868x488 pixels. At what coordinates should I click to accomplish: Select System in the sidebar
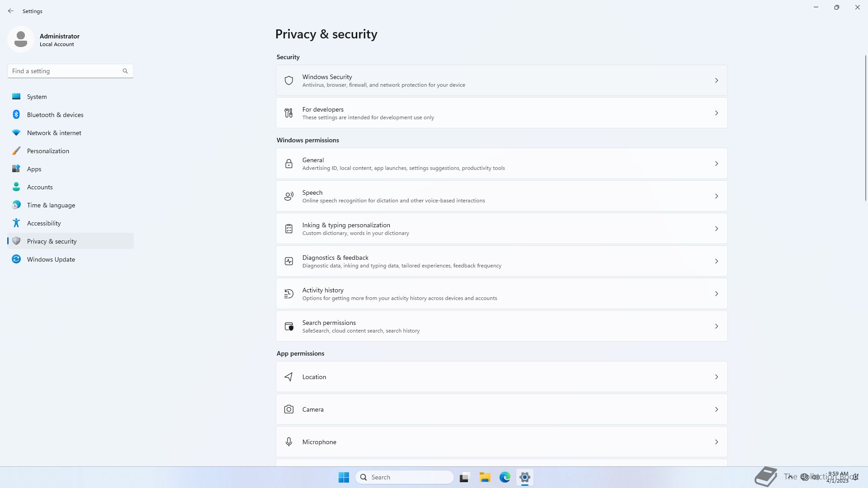pyautogui.click(x=71, y=97)
